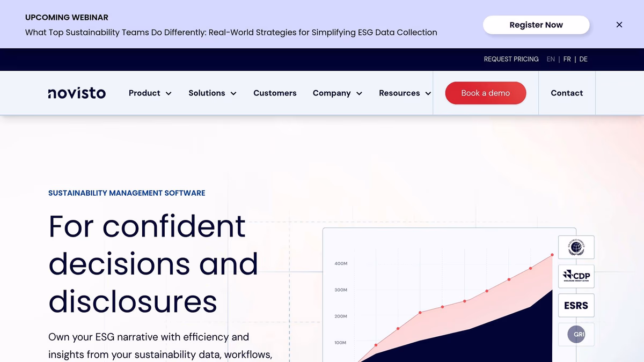Click the top data point on chart line
Viewport: 644px width, 362px height.
tap(552, 255)
